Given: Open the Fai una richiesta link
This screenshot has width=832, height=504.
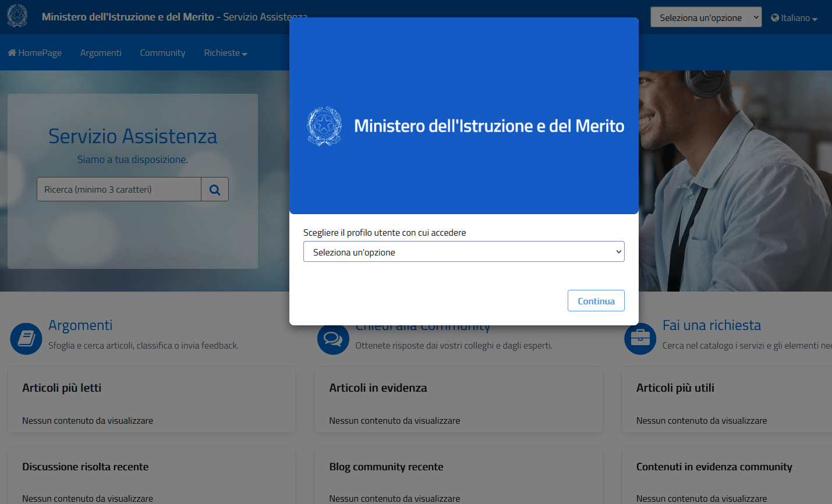Looking at the screenshot, I should coord(711,325).
